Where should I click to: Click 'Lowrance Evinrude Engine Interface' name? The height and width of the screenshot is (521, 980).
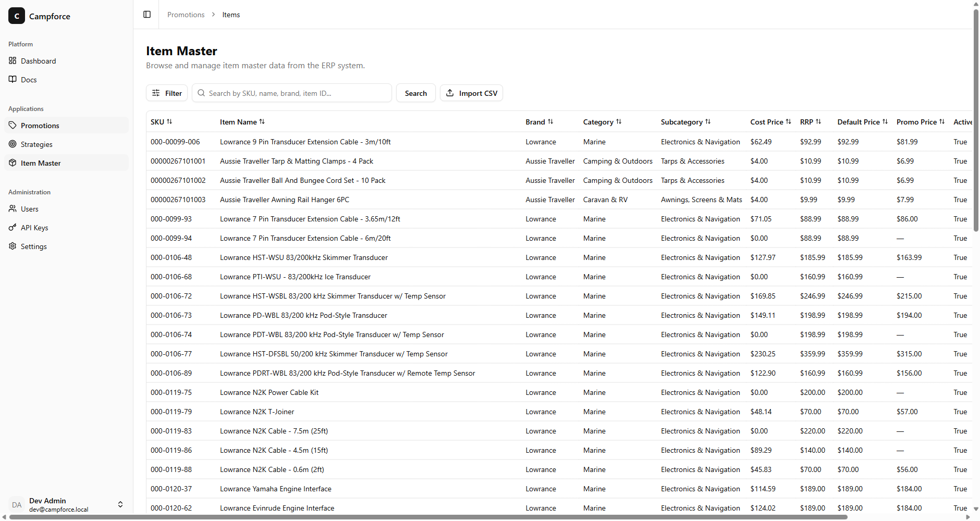tap(277, 508)
